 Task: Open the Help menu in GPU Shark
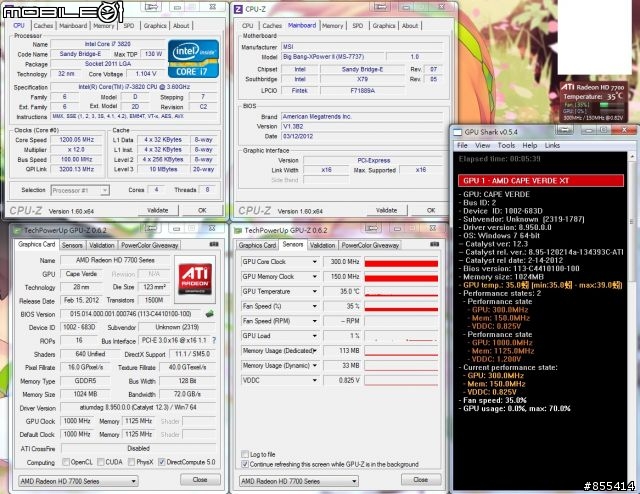click(x=530, y=145)
